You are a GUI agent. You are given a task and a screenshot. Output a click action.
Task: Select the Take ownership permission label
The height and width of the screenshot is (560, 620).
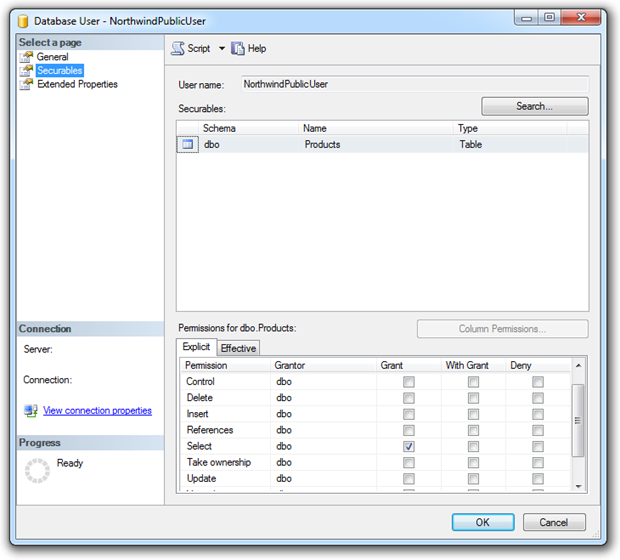219,462
